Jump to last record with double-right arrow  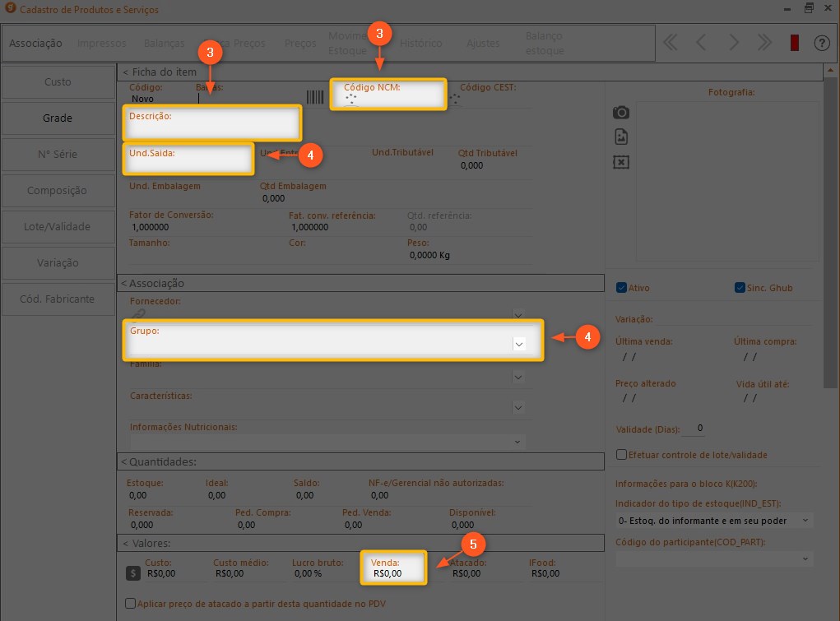tap(764, 44)
